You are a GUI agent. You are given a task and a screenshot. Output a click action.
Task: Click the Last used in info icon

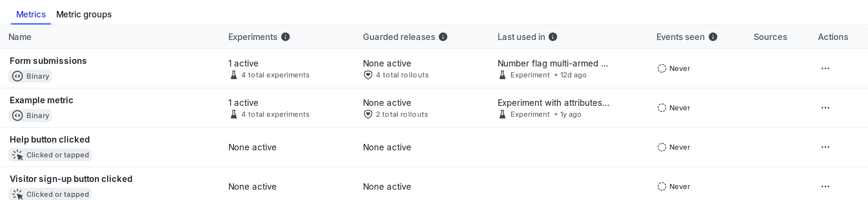pyautogui.click(x=552, y=37)
